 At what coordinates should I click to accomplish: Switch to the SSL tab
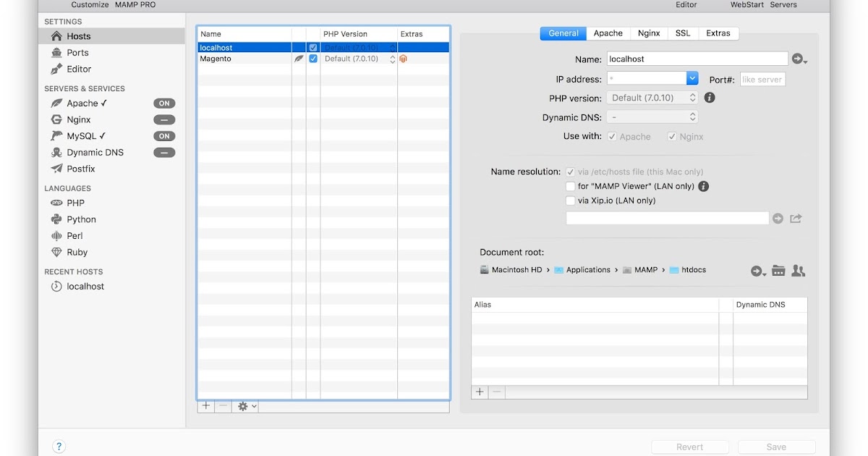point(683,33)
